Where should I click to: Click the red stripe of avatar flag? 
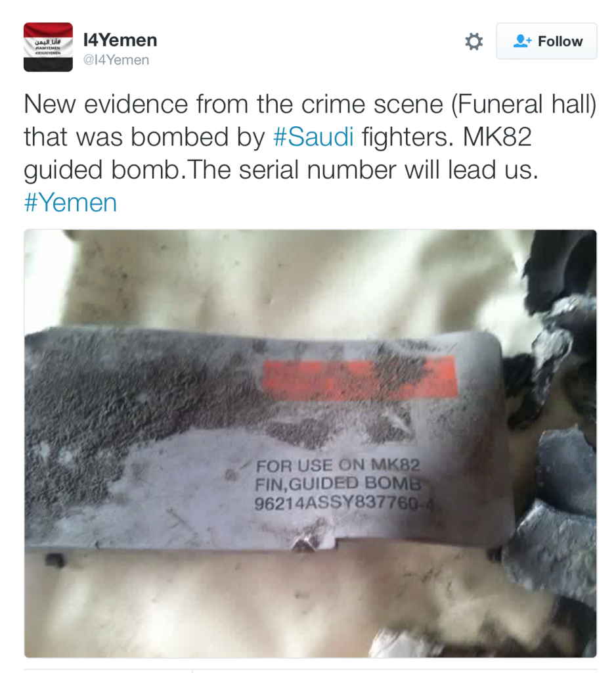pyautogui.click(x=48, y=30)
